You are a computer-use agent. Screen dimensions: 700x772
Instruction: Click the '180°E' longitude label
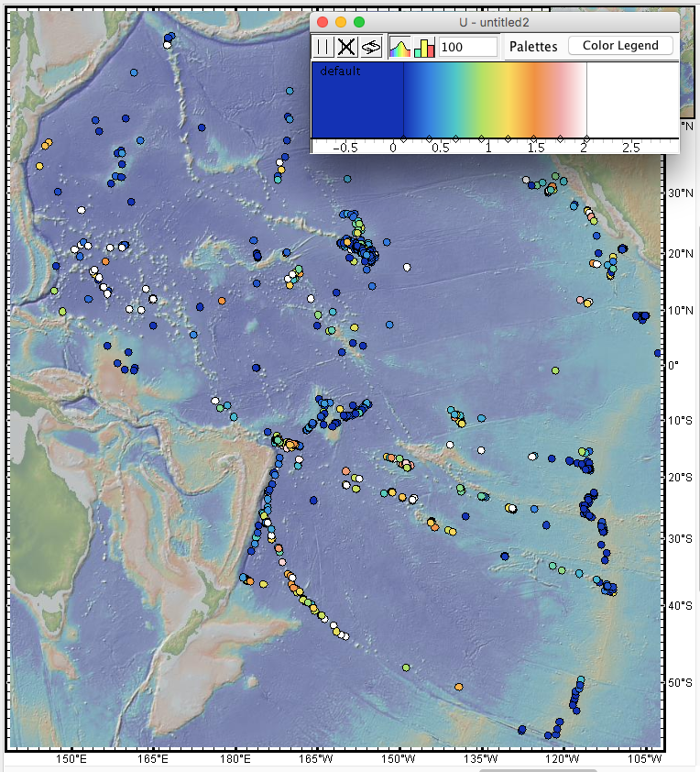[x=235, y=759]
